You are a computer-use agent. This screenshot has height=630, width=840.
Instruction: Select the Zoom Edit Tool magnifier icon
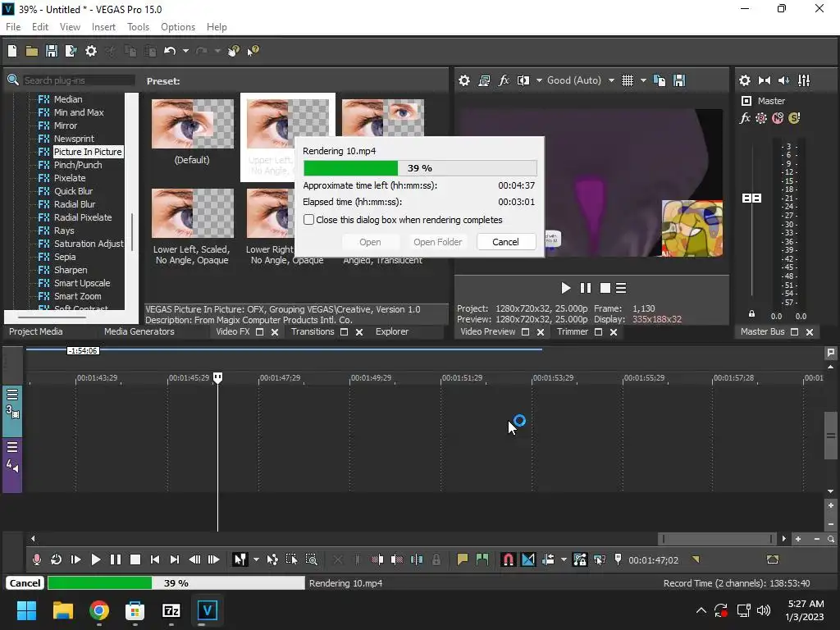(x=311, y=559)
